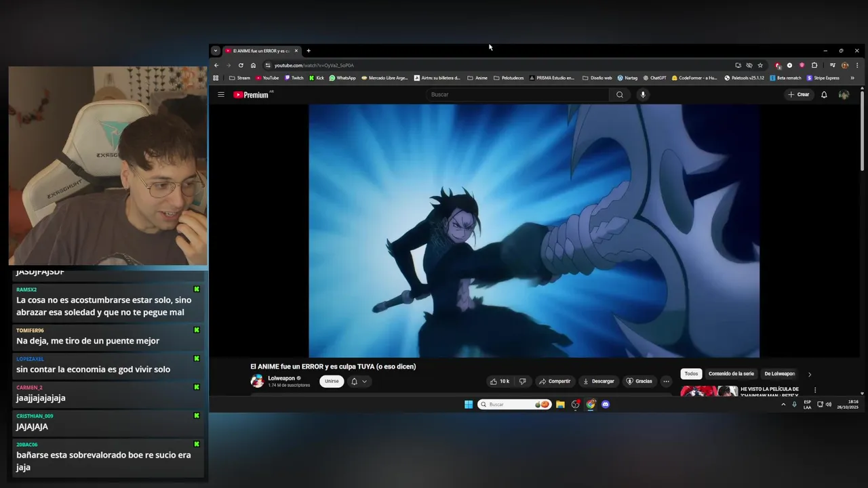Open the Chainsaw Man recommended video thumbnail
868x488 pixels.
(x=709, y=391)
